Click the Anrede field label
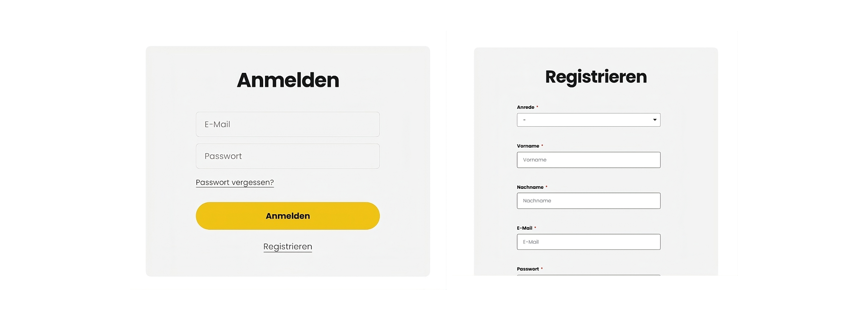The height and width of the screenshot is (310, 868). (x=525, y=107)
